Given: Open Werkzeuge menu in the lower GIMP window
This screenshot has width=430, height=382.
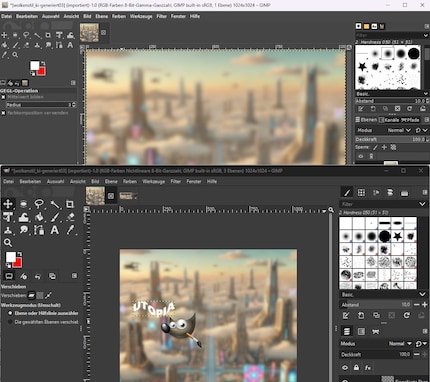Looking at the screenshot, I should click(153, 181).
